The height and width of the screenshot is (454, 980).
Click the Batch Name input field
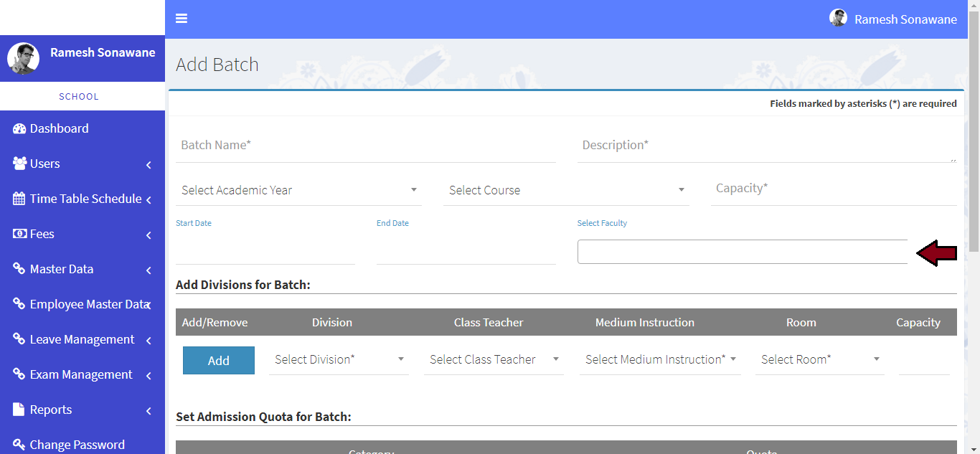(x=365, y=146)
